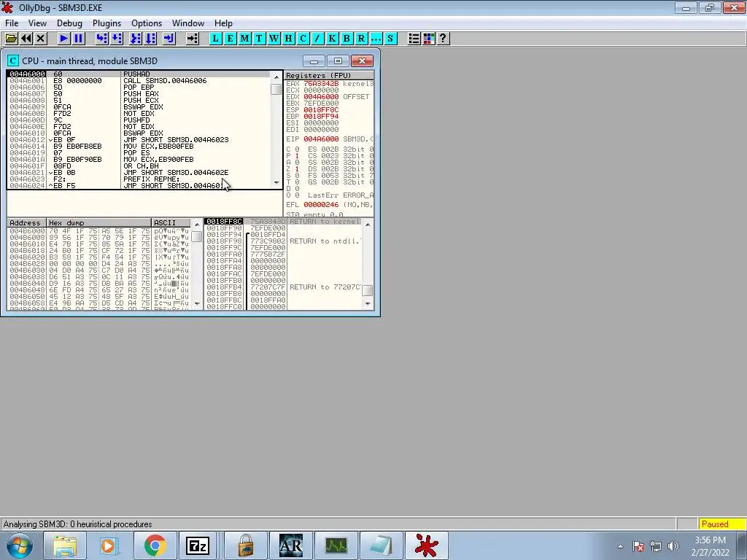Viewport: 747px width, 560px height.
Task: Open the Help menu
Action: 223,23
